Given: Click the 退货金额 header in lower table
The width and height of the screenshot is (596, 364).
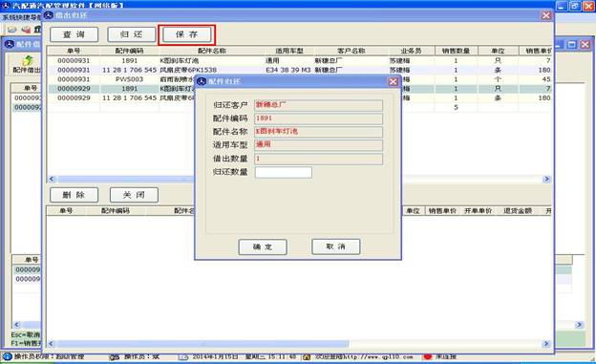Looking at the screenshot, I should [x=518, y=211].
